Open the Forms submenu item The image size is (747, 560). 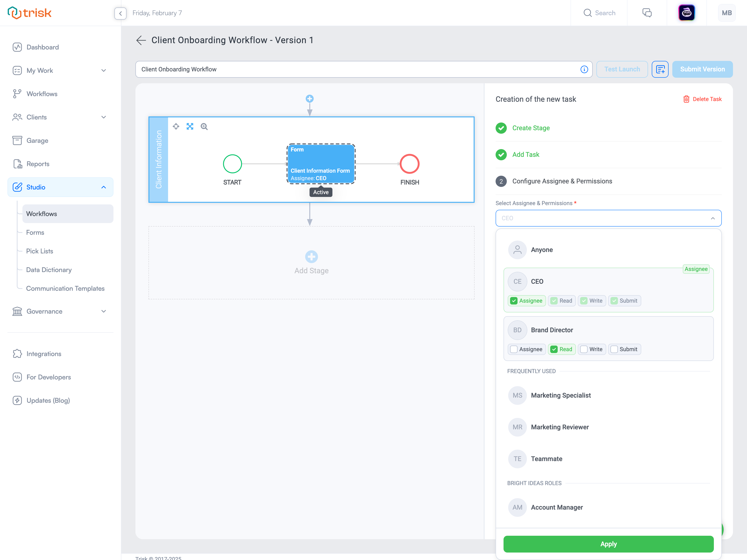(35, 232)
